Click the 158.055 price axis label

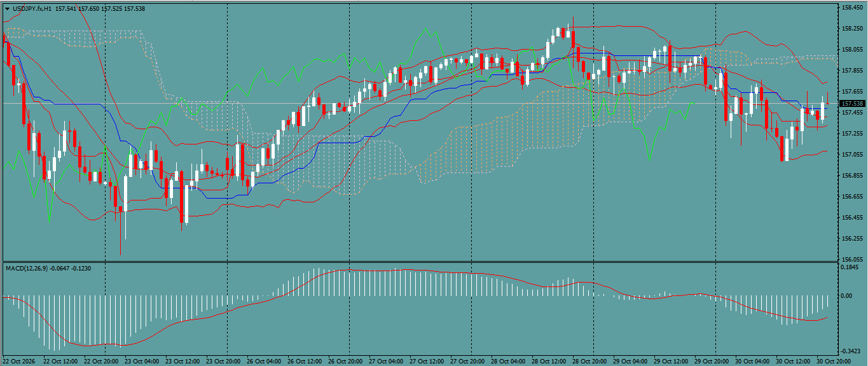click(x=852, y=50)
